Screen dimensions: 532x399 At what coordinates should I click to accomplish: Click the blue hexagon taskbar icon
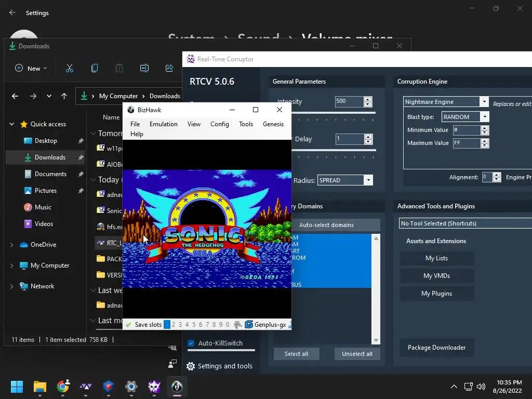(108, 387)
